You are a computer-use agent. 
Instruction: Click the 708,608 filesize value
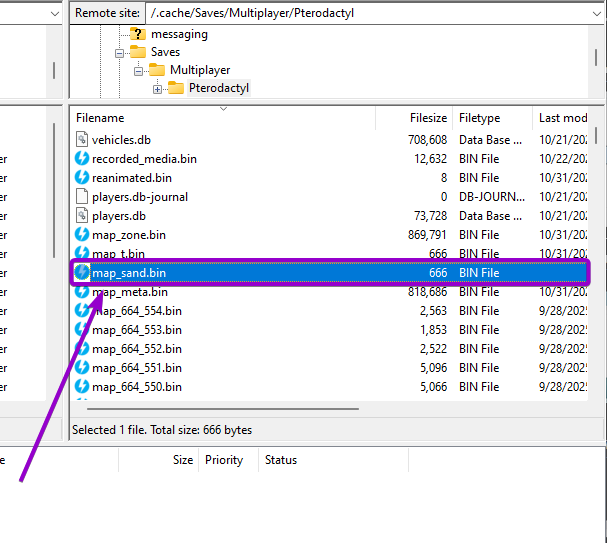(427, 140)
